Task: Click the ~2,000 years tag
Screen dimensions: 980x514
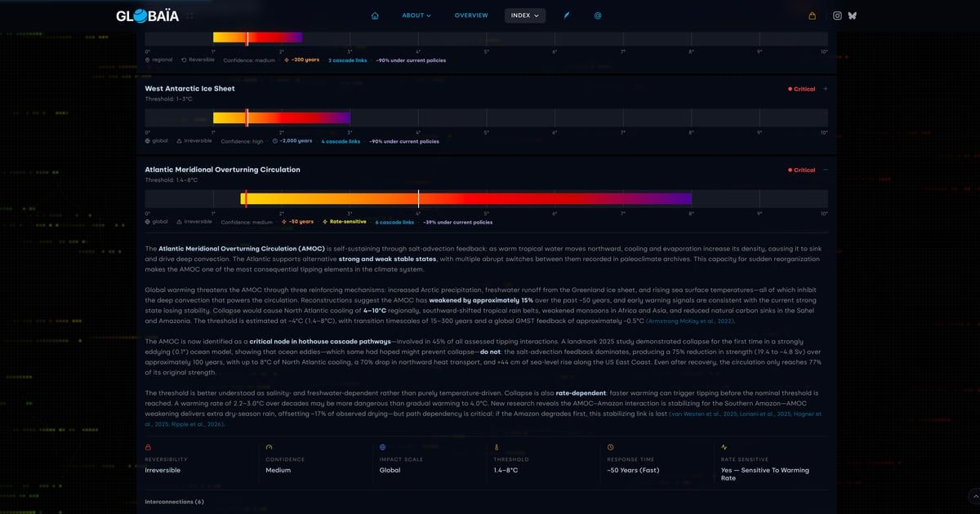Action: [x=292, y=141]
